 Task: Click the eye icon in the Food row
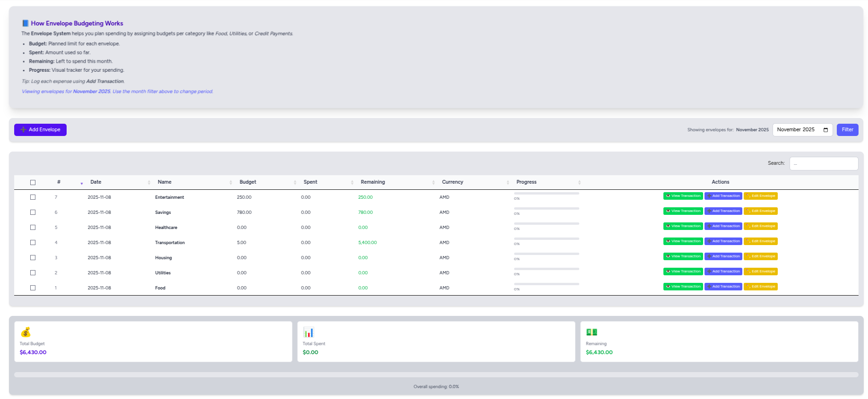coord(668,287)
